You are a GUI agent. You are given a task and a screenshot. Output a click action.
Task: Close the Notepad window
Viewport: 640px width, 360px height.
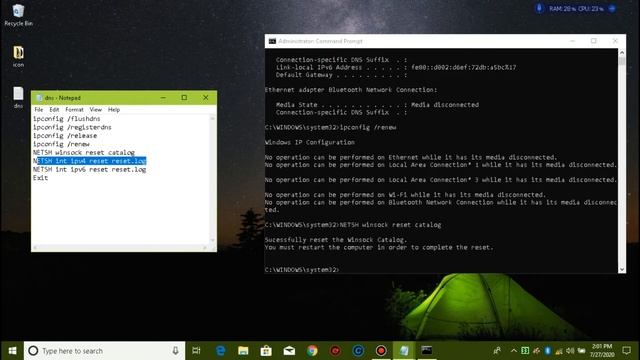coord(206,98)
